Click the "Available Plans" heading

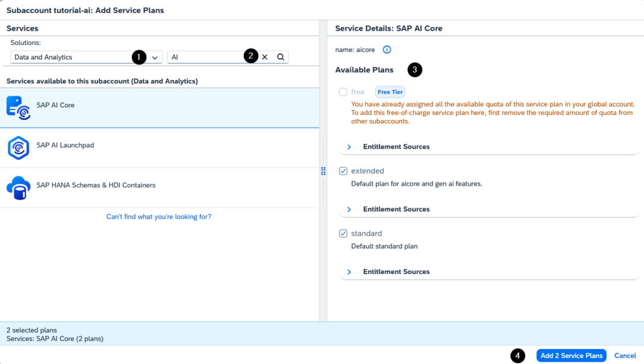365,70
